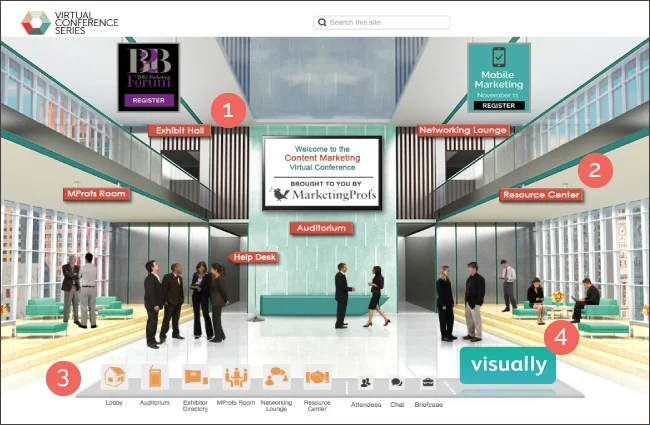
Task: Click the Visually sponsor banner
Action: (x=508, y=365)
